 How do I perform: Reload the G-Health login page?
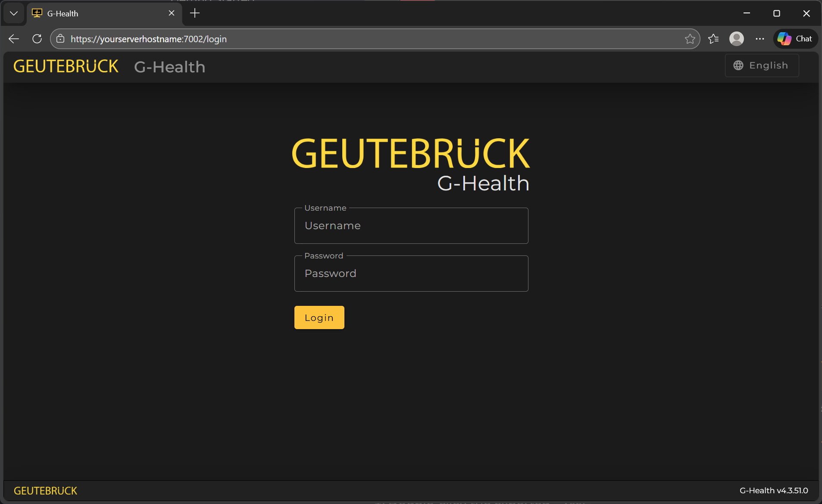[37, 39]
